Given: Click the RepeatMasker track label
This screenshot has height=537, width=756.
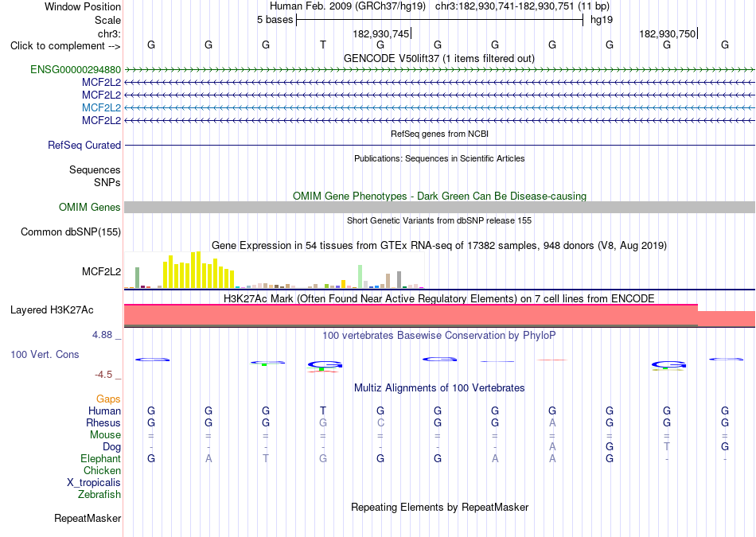Looking at the screenshot, I should [88, 518].
